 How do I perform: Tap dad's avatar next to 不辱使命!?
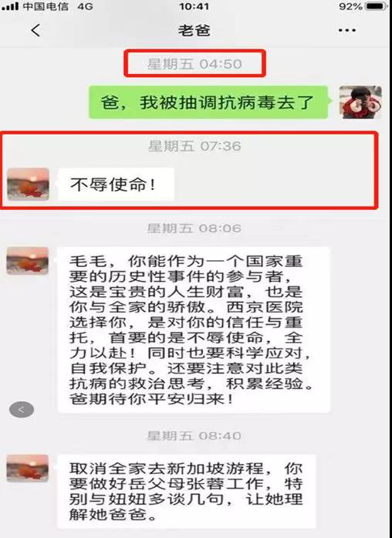coord(28,184)
